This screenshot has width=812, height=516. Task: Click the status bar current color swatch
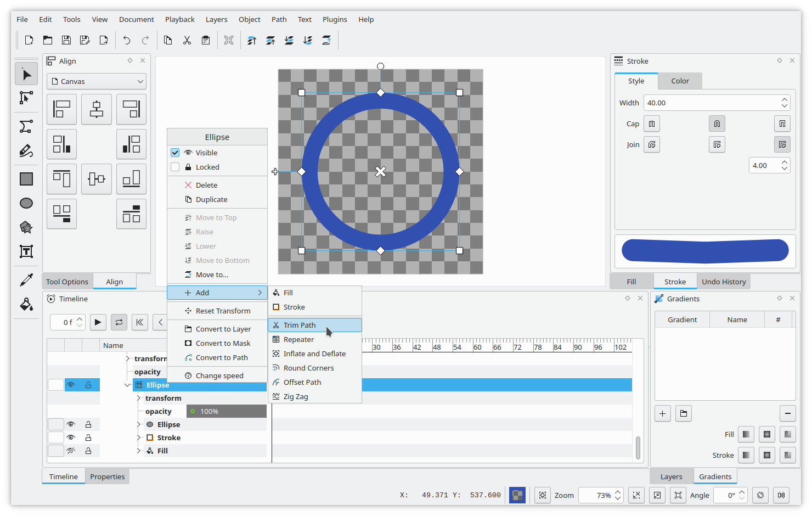(x=517, y=495)
